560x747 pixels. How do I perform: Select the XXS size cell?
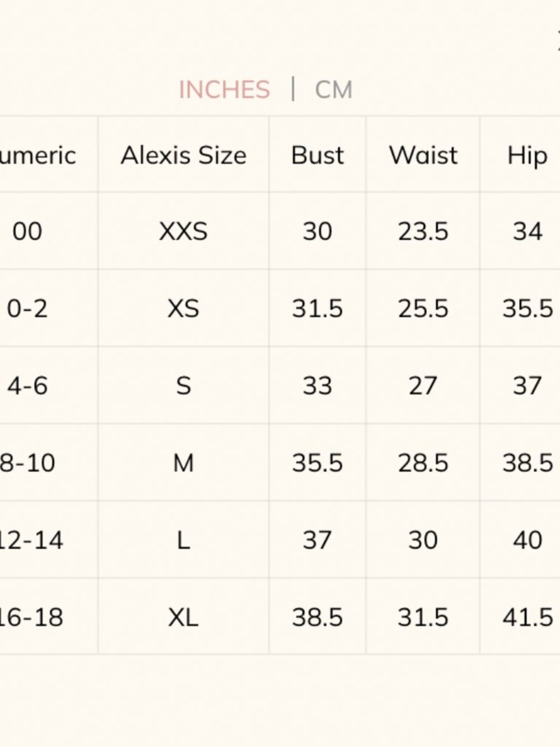pos(183,231)
